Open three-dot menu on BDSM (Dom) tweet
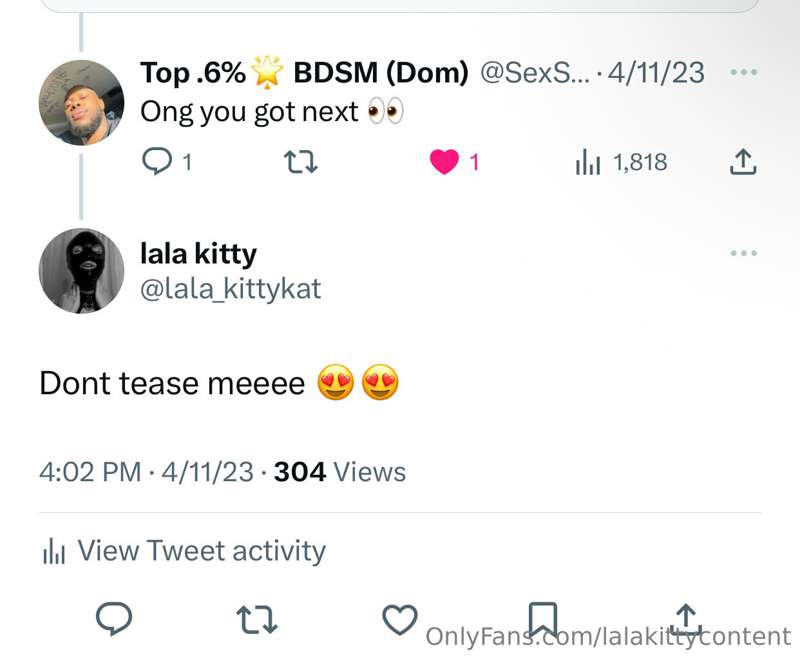 [x=743, y=72]
